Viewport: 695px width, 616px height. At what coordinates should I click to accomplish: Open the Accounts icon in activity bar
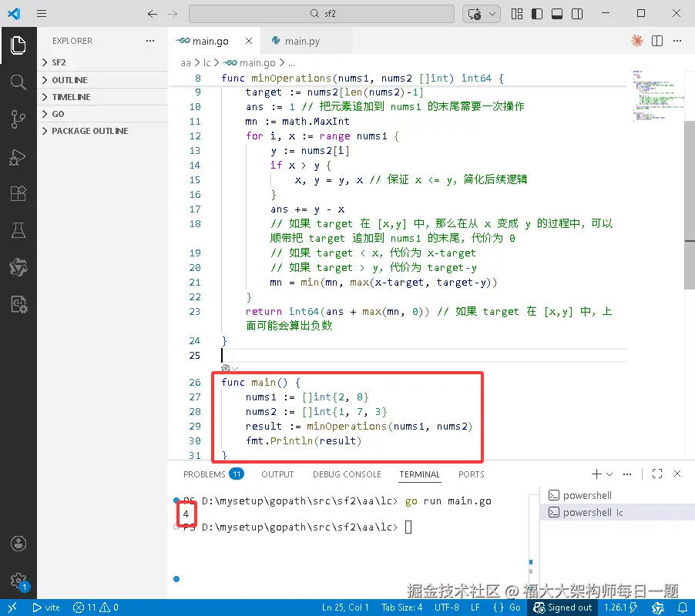click(x=18, y=544)
